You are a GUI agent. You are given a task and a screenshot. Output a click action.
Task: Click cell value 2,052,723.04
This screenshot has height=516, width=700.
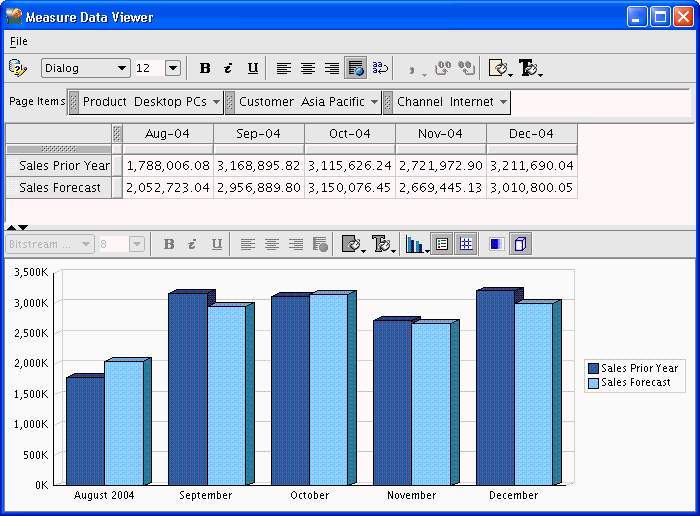[168, 187]
